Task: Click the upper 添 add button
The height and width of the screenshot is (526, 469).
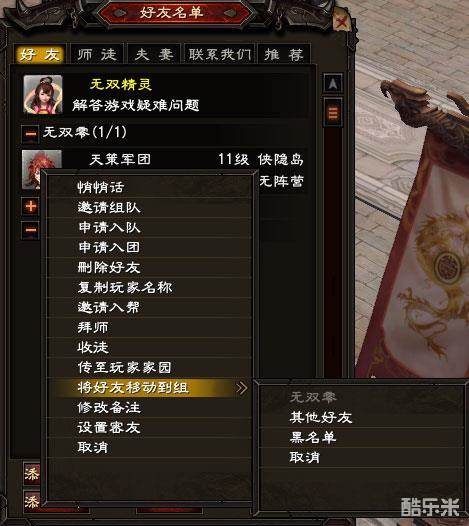Action: click(x=32, y=474)
